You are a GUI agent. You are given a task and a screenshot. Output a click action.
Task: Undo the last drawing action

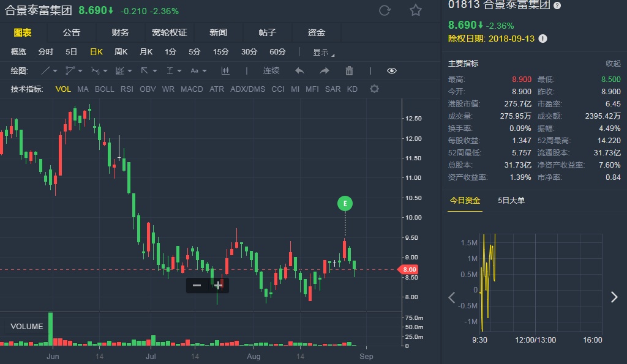[299, 71]
